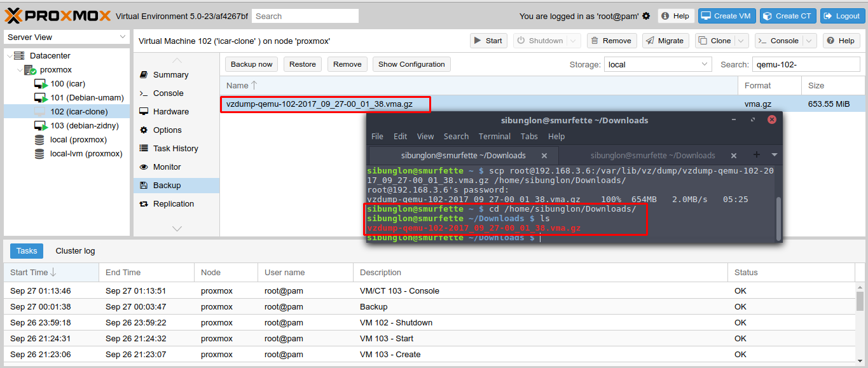Sort tasks by Start Time header
868x368 pixels.
point(51,273)
